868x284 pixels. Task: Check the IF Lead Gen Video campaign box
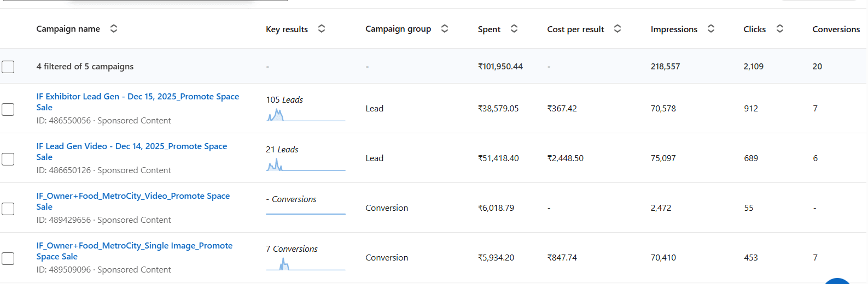(8, 159)
